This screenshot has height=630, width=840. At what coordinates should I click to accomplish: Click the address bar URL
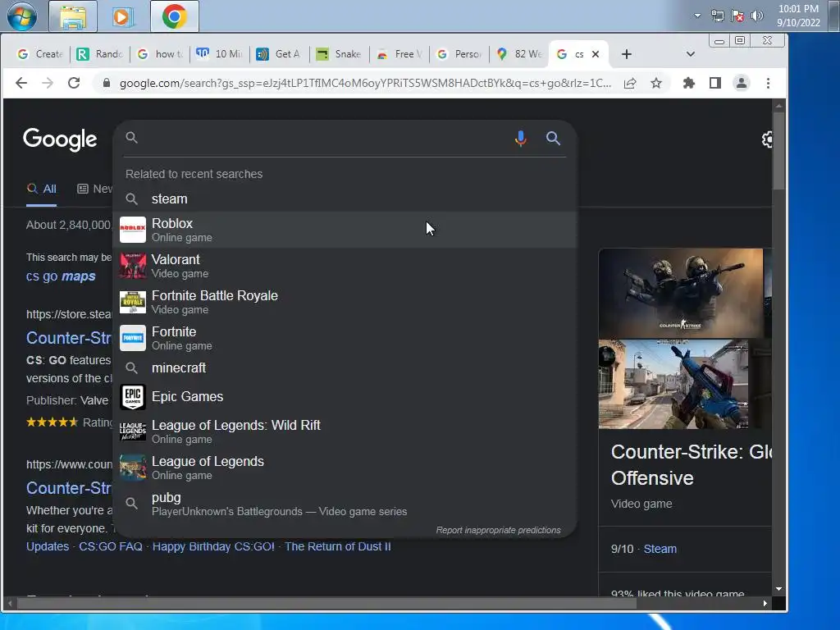pyautogui.click(x=365, y=83)
